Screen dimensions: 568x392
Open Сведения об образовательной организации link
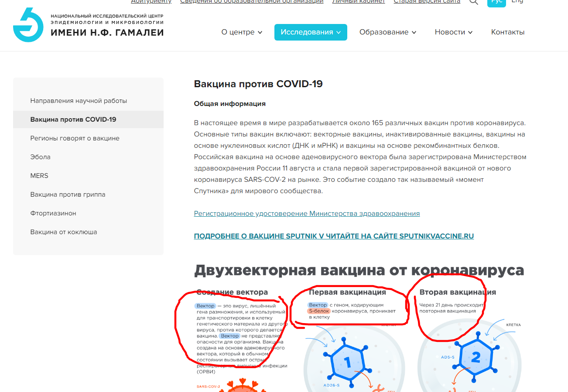252,2
